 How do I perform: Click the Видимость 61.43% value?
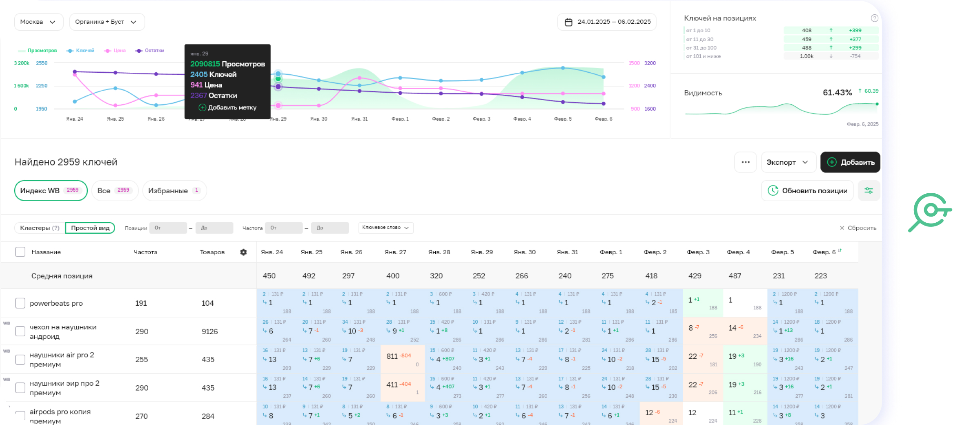coord(837,93)
